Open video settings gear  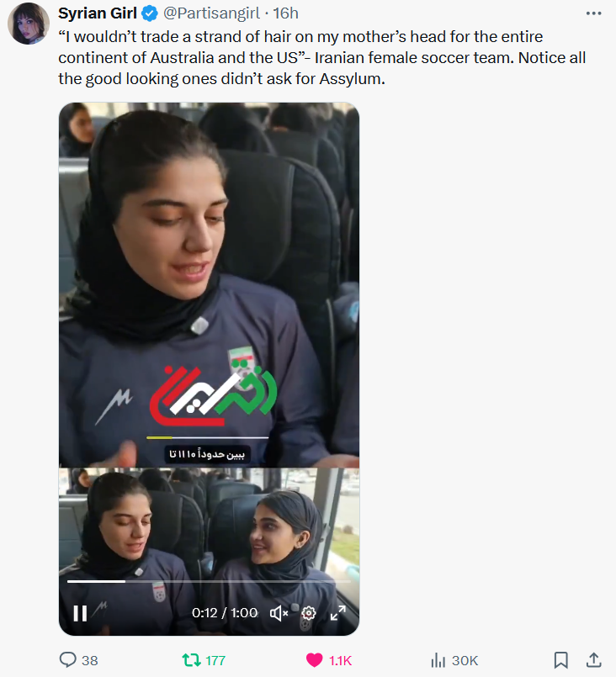click(309, 613)
